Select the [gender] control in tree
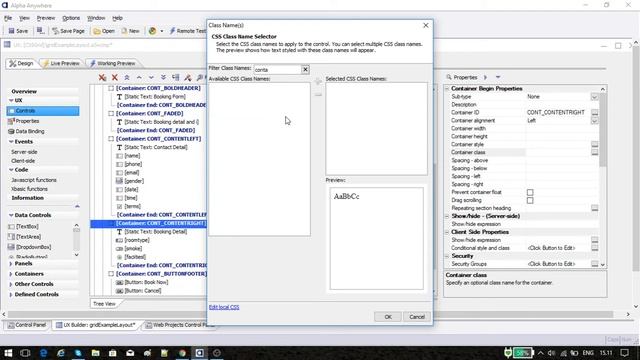The image size is (640, 360). tap(134, 181)
